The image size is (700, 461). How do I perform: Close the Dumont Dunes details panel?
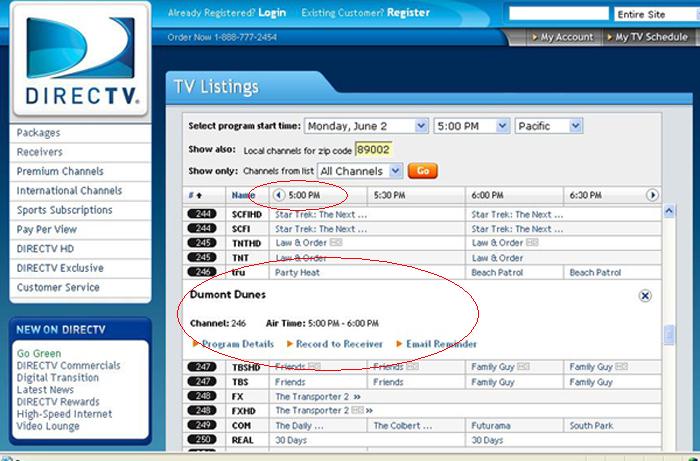click(645, 295)
